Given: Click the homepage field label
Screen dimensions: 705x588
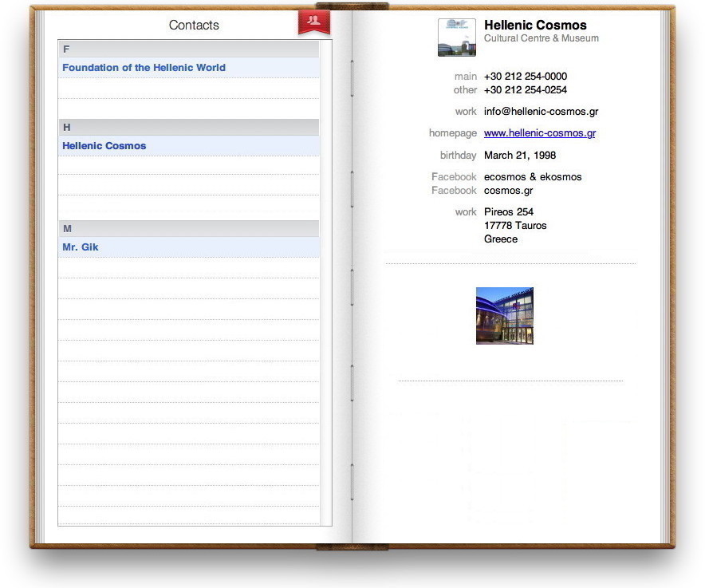Looking at the screenshot, I should pyautogui.click(x=453, y=133).
